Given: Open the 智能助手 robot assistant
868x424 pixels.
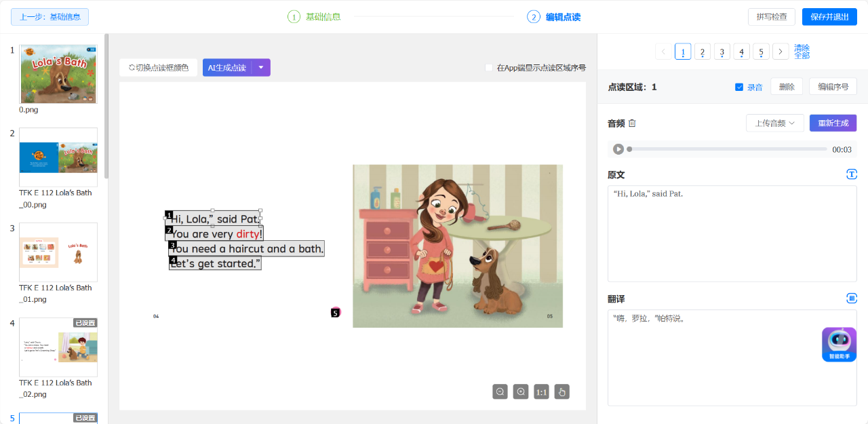Looking at the screenshot, I should coord(839,344).
